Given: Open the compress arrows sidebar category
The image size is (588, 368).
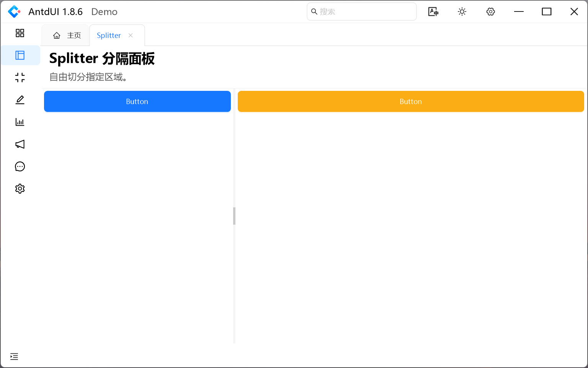Looking at the screenshot, I should click(x=20, y=78).
